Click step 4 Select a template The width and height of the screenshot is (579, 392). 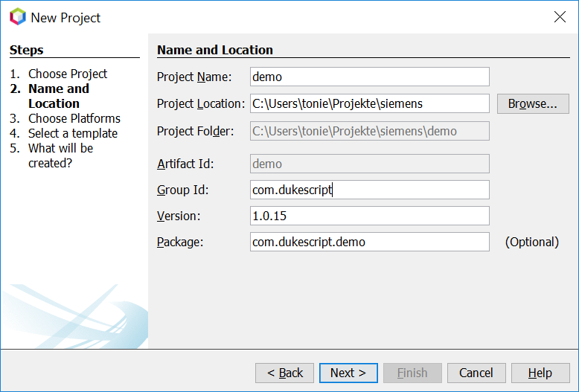click(x=72, y=133)
